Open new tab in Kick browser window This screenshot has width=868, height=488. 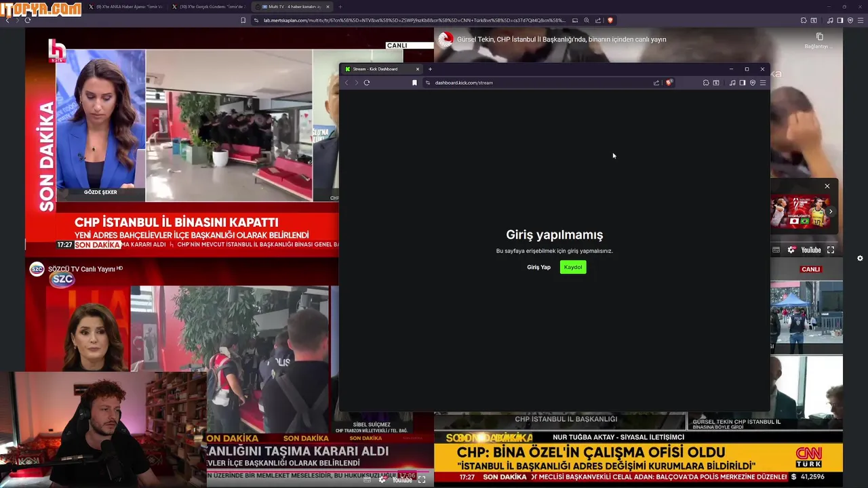pyautogui.click(x=430, y=69)
